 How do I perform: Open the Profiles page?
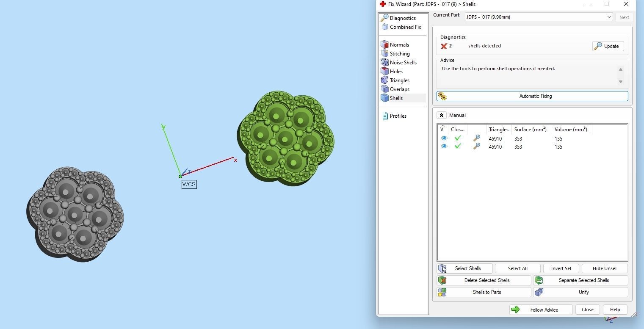tap(394, 116)
